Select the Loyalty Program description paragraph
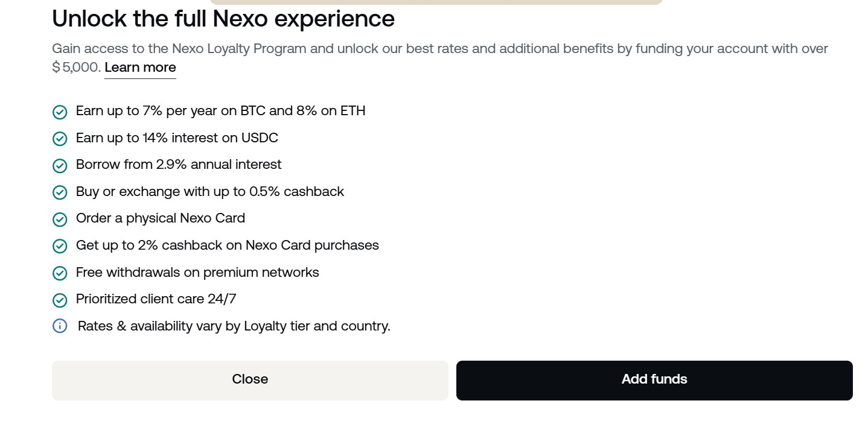Screen dimensions: 868x424 439,49
